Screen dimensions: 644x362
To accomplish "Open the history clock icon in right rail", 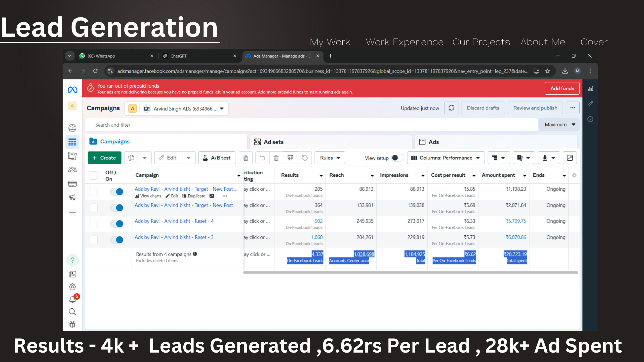I will pos(590,119).
